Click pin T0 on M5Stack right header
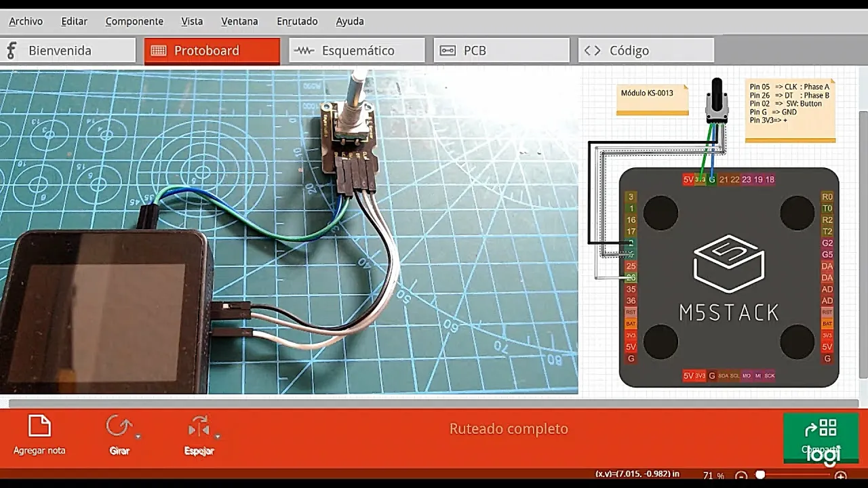This screenshot has height=488, width=868. pos(827,208)
